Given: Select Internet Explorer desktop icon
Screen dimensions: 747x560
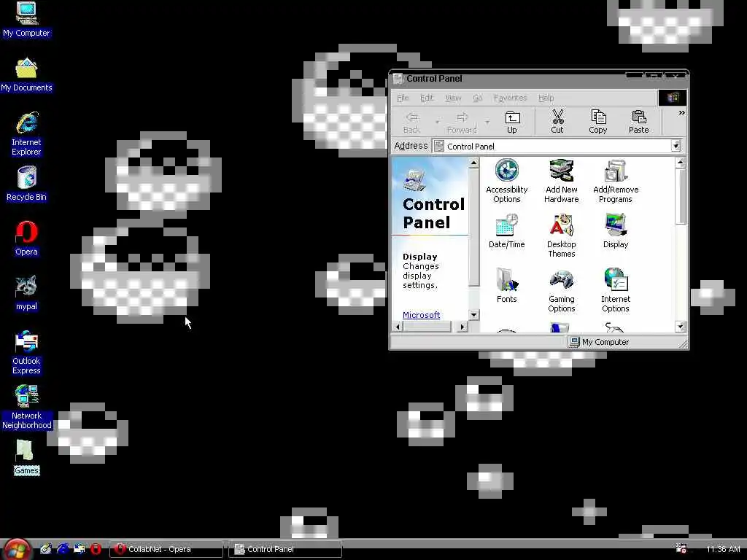Looking at the screenshot, I should (26, 134).
